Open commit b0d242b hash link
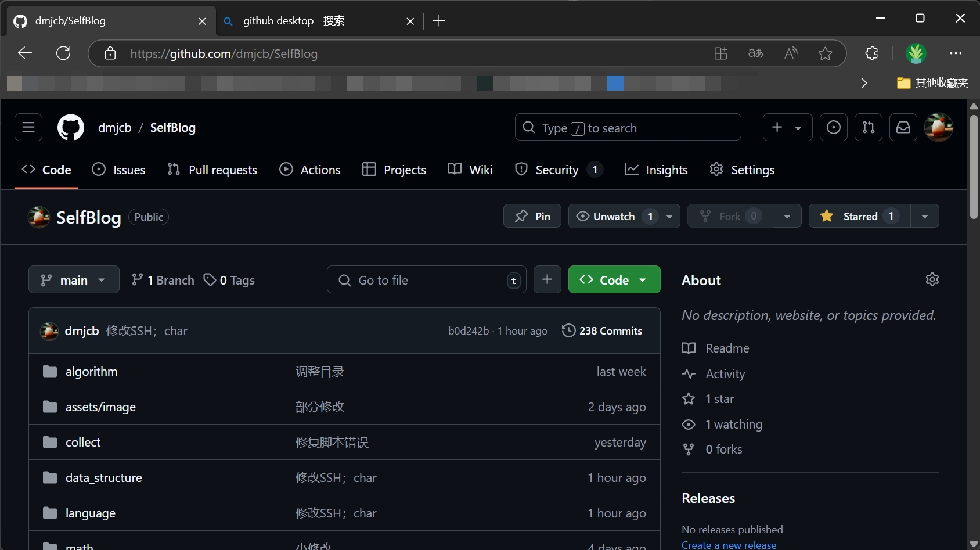980x550 pixels. click(469, 330)
